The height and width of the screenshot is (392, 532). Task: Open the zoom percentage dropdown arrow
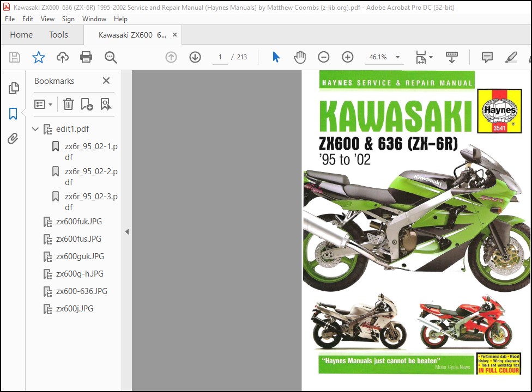[x=398, y=57]
